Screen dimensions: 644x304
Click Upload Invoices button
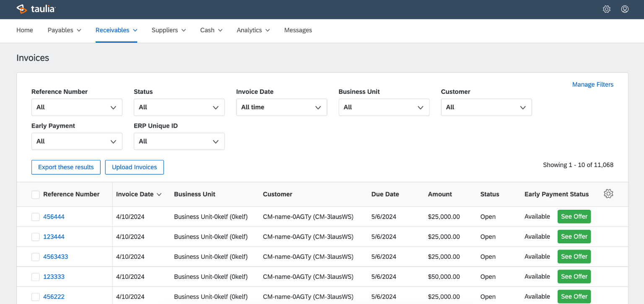135,167
